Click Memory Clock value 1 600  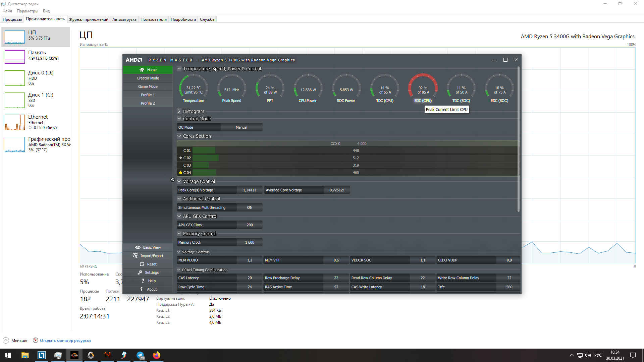tap(250, 242)
